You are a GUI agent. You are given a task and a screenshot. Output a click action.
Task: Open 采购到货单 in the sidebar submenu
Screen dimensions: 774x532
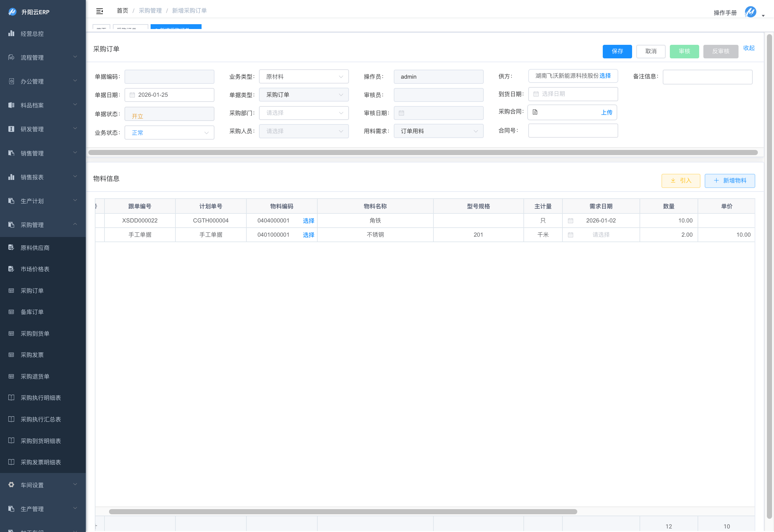coord(35,334)
